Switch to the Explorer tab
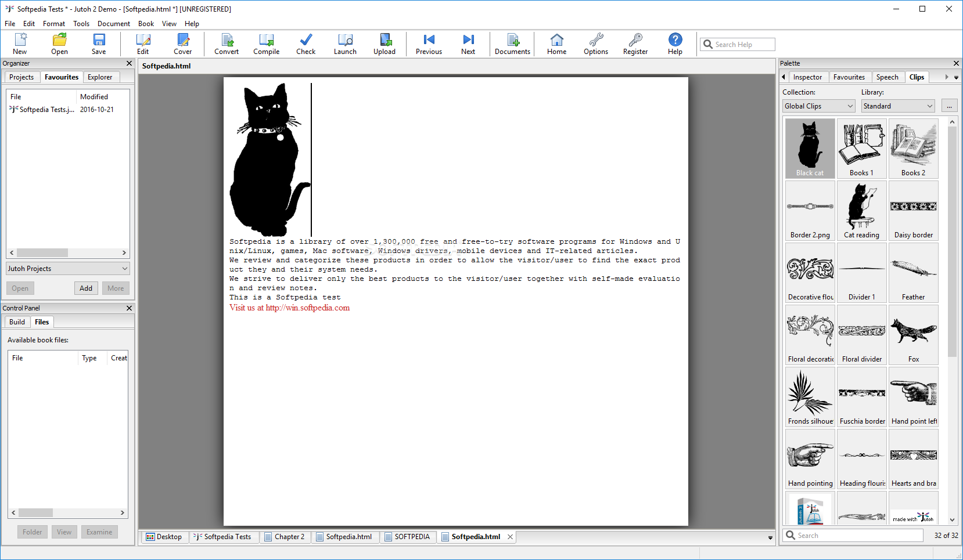The height and width of the screenshot is (560, 963). point(100,77)
